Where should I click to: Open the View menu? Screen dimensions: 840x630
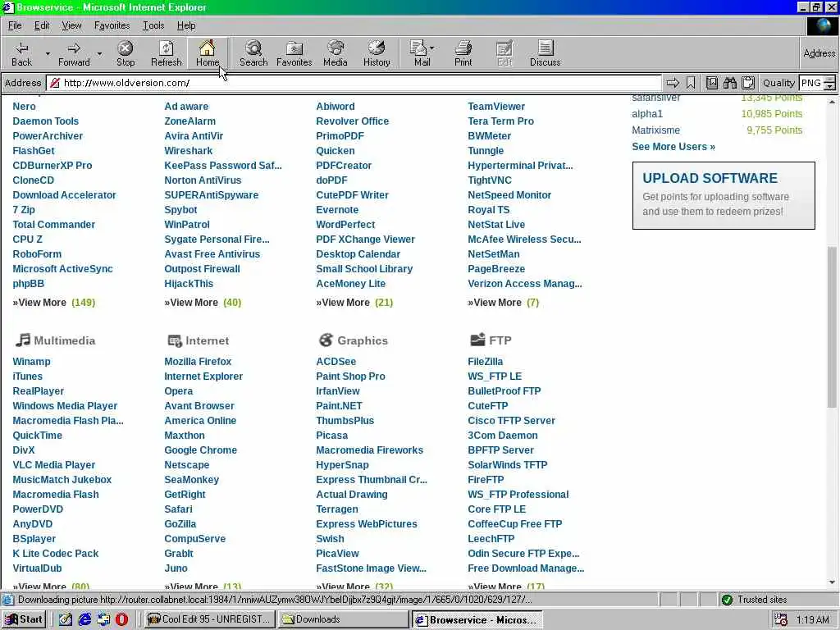(x=72, y=25)
